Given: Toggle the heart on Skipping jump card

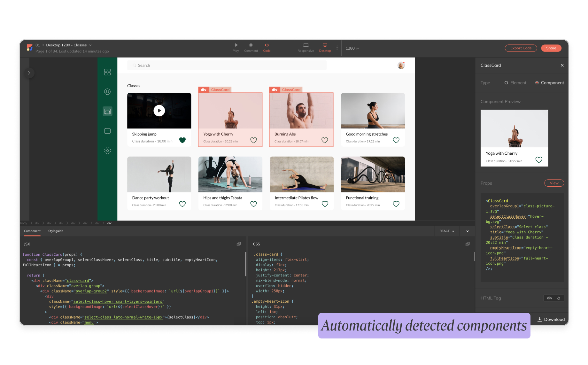Looking at the screenshot, I should pos(182,140).
